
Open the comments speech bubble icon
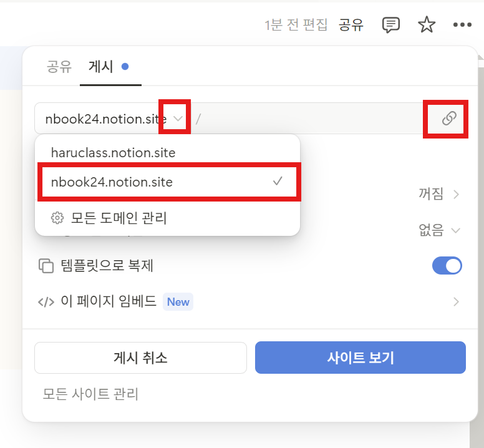coord(391,25)
